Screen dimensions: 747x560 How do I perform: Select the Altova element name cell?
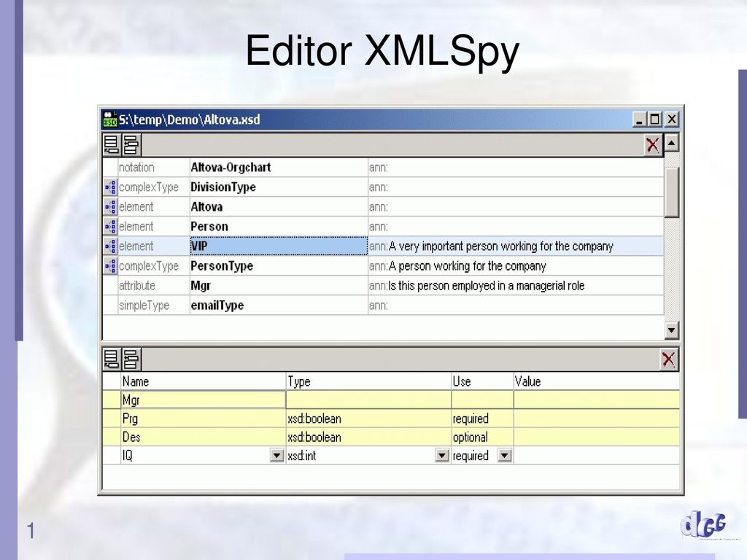tap(279, 206)
